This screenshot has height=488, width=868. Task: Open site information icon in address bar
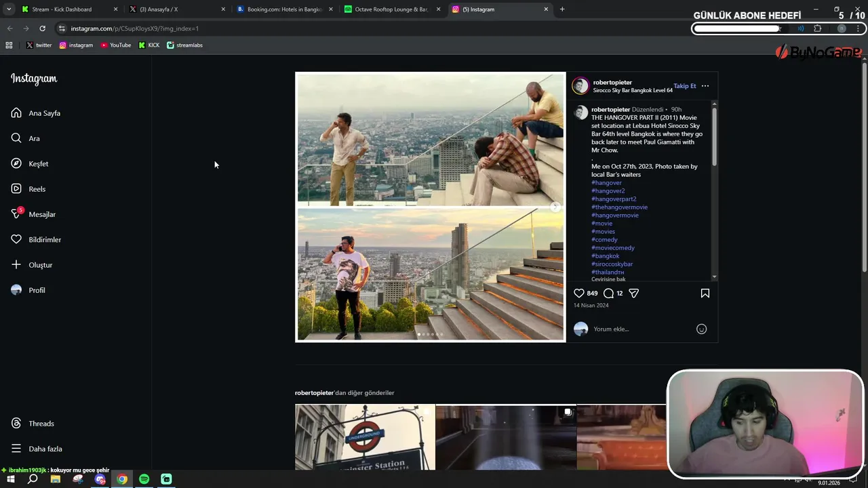[62, 28]
